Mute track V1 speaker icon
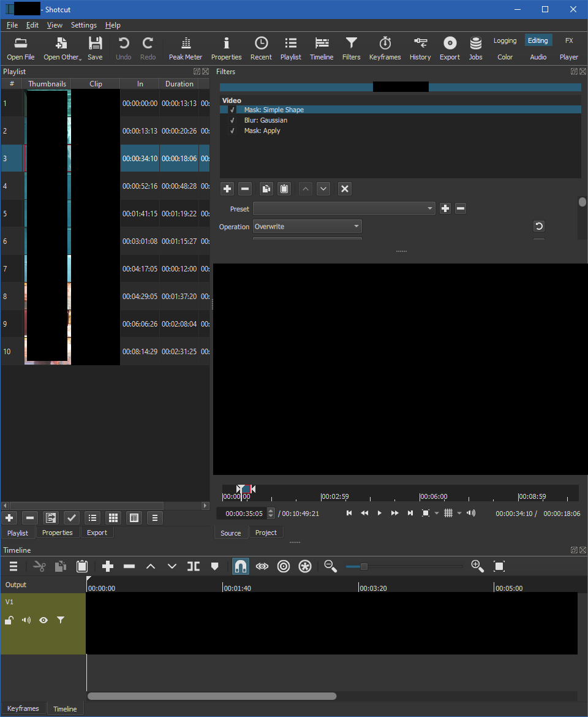The image size is (588, 717). (x=26, y=621)
